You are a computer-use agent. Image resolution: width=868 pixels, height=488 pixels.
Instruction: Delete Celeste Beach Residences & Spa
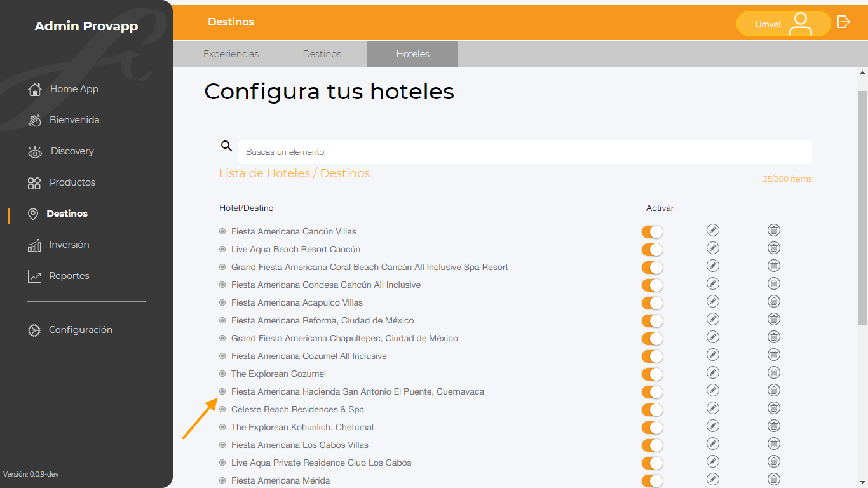pos(774,408)
